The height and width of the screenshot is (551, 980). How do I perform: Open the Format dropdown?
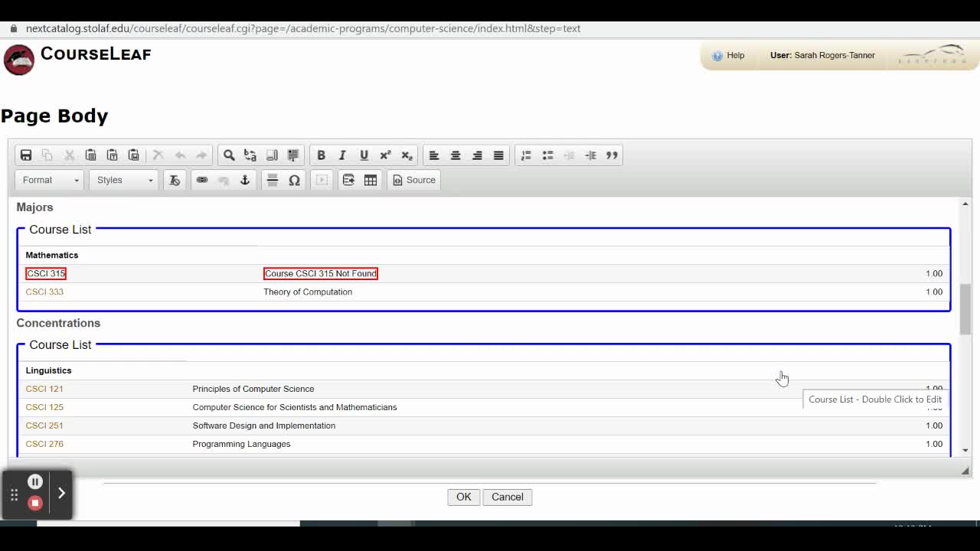[48, 180]
